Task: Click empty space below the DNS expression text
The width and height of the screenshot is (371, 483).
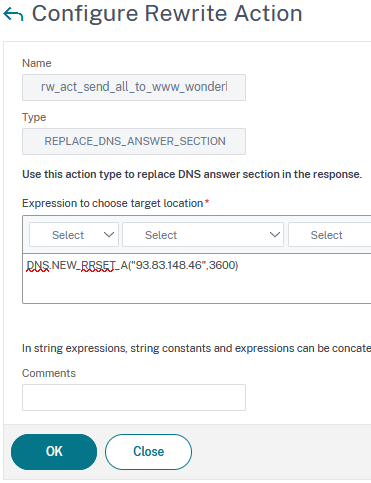Action: coord(197,288)
